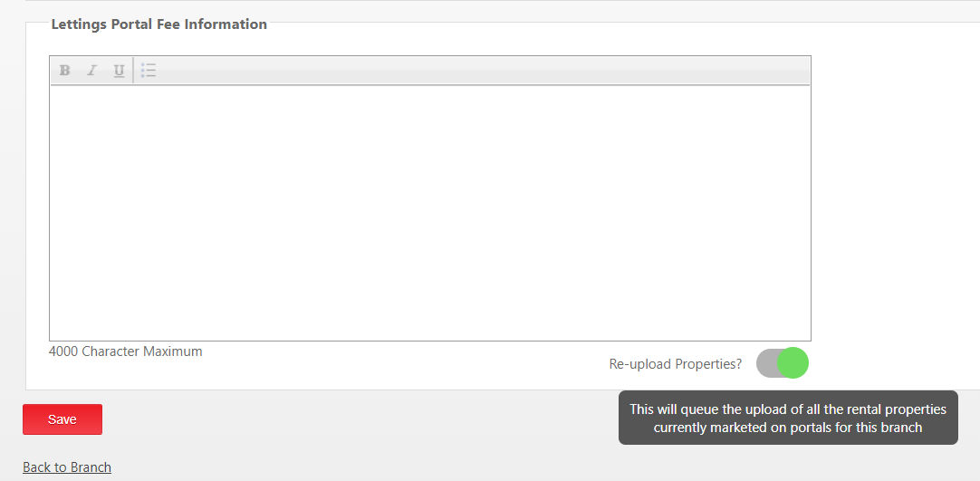
Task: Underline text using the U icon
Action: 119,70
